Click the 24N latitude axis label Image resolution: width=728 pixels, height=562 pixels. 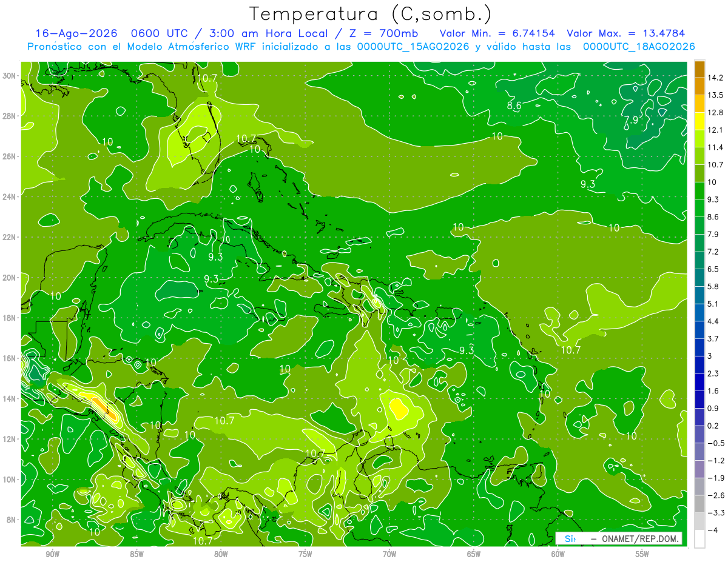point(10,196)
